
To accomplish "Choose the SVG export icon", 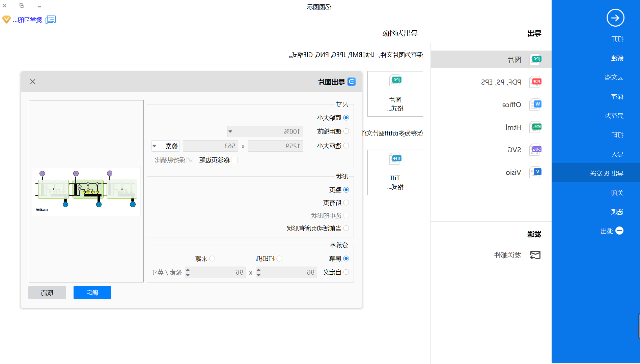I will (x=535, y=149).
